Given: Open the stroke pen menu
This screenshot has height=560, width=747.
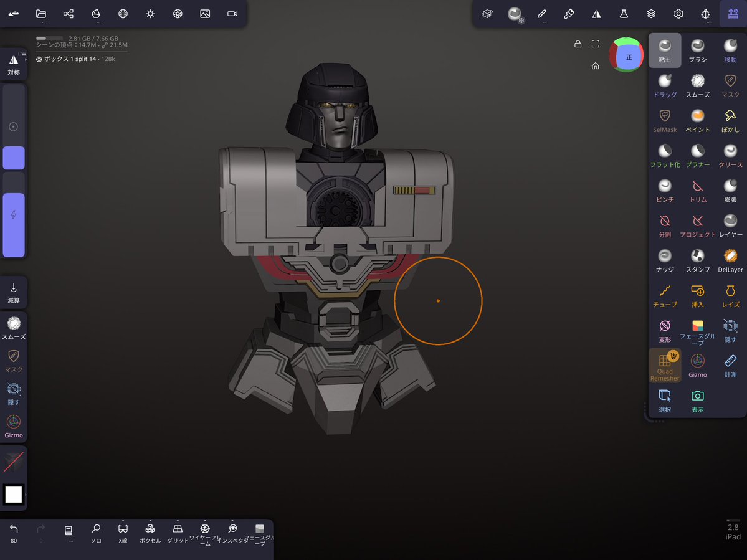Looking at the screenshot, I should (541, 14).
